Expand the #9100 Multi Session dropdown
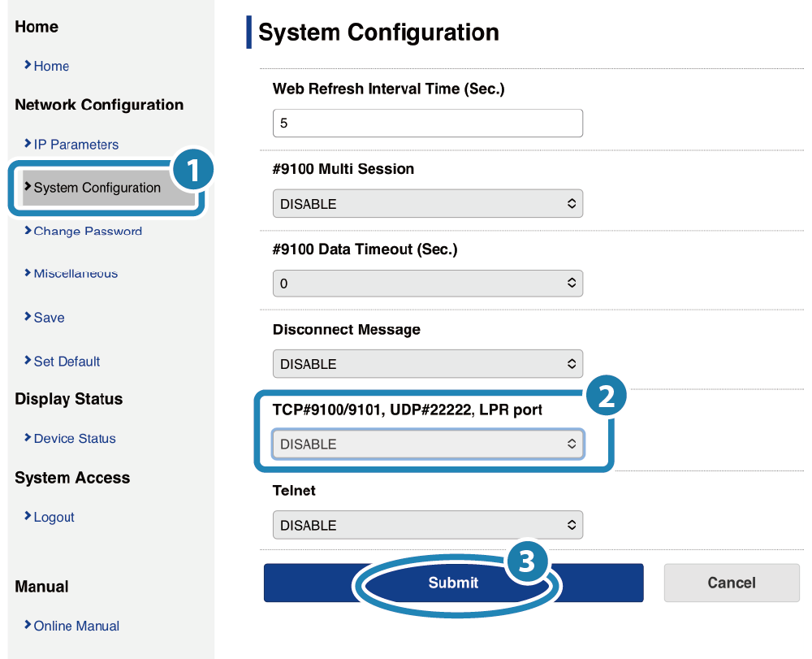812x659 pixels. click(427, 203)
